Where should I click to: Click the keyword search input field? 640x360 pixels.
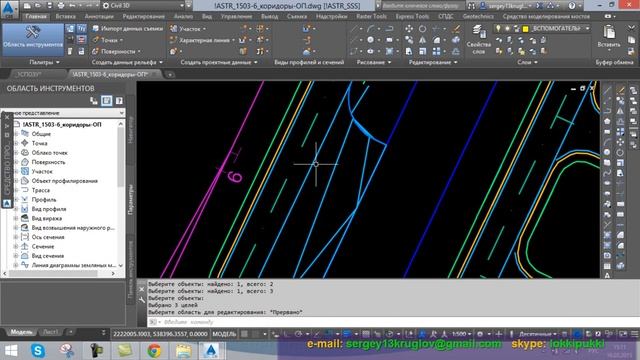coord(422,6)
